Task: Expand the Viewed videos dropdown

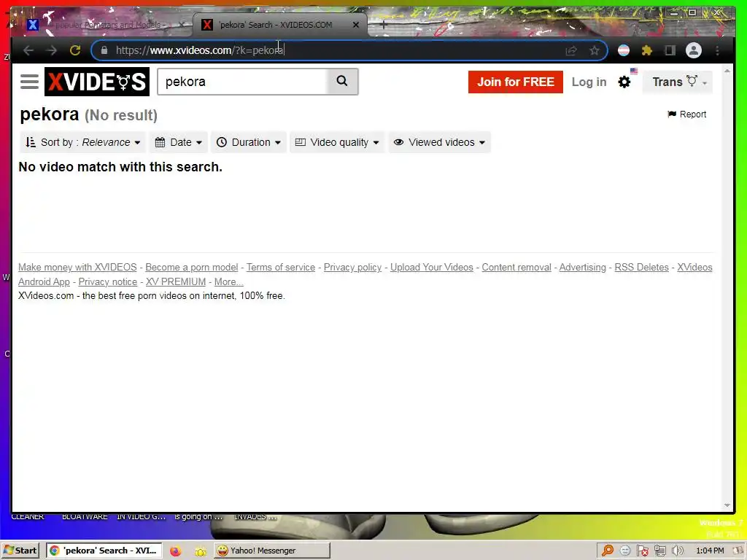Action: [439, 142]
